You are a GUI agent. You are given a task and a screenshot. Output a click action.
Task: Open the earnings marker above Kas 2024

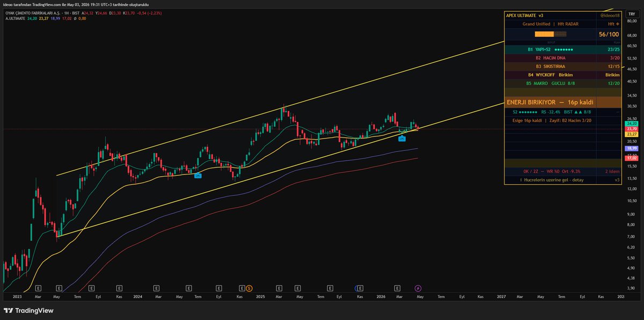(242, 288)
